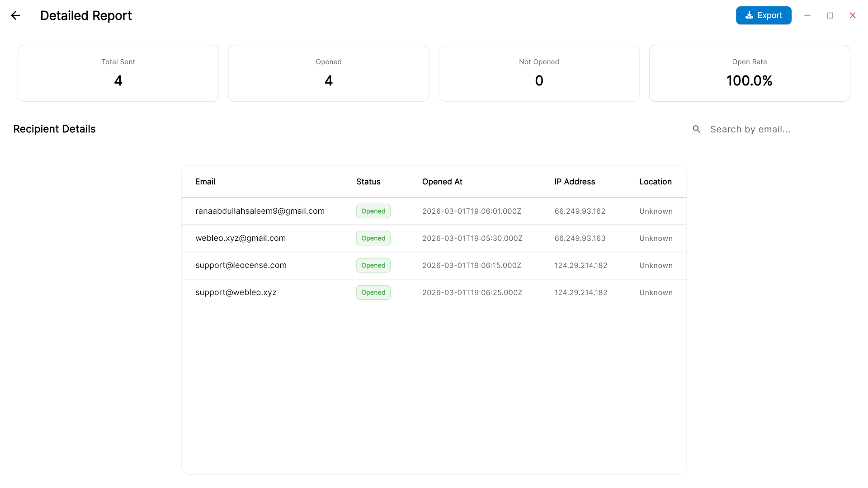Select the Opened summary card
Image resolution: width=868 pixels, height=488 pixels.
pyautogui.click(x=329, y=73)
